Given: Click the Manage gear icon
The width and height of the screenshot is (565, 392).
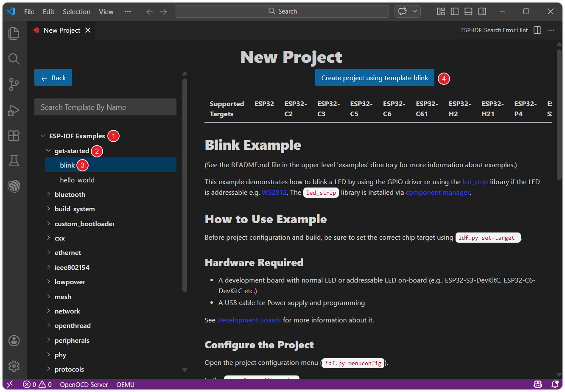Looking at the screenshot, I should [14, 366].
